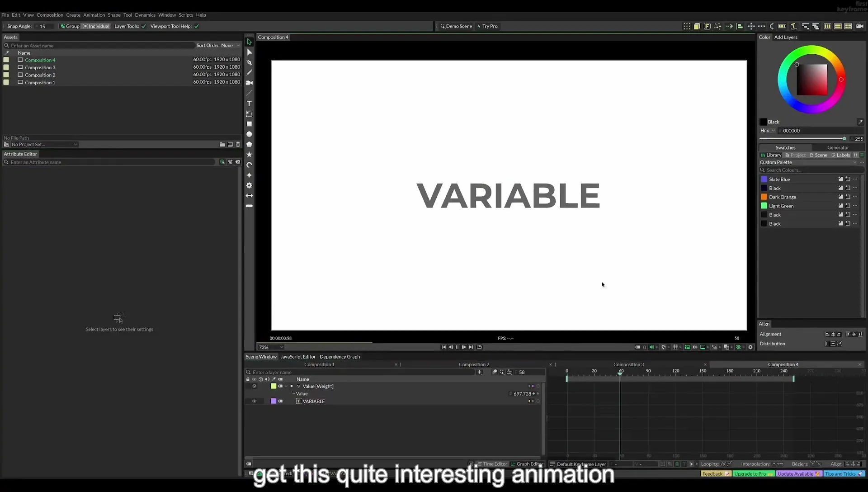868x492 pixels.
Task: Click the Select arrow tool
Action: point(249,42)
